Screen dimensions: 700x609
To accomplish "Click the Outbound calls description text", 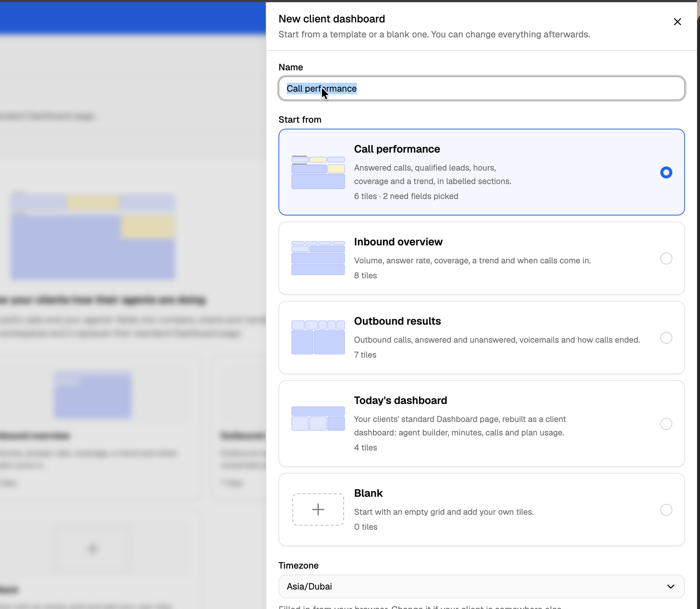I will tap(497, 340).
